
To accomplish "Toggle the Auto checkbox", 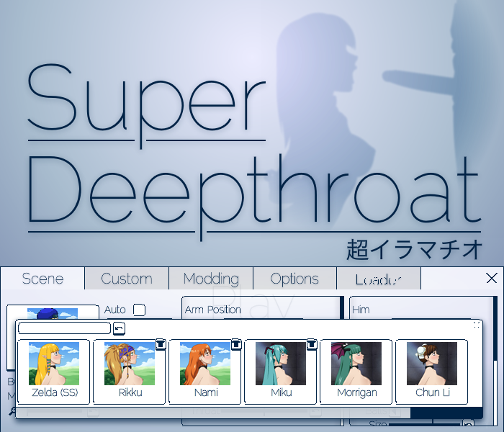I will click(139, 310).
